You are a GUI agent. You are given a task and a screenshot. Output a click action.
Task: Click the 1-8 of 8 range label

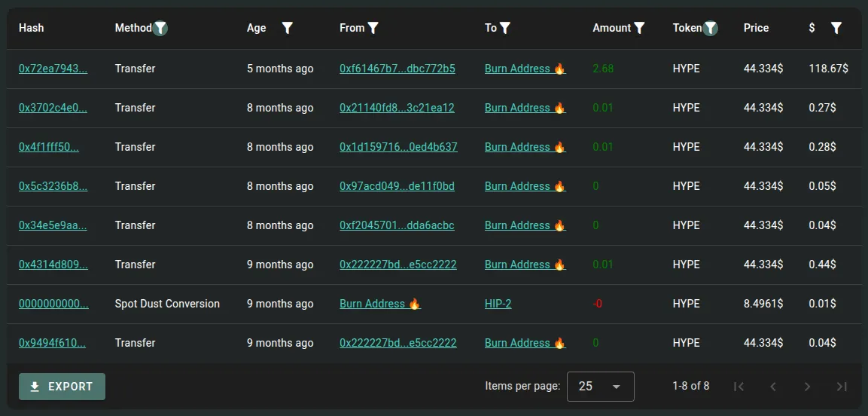pyautogui.click(x=691, y=386)
